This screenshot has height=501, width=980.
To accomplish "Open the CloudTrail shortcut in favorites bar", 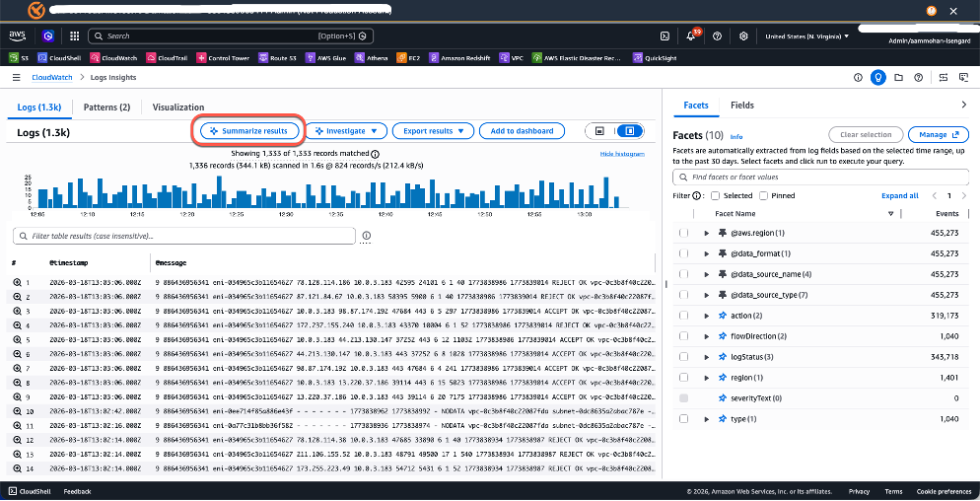I will tap(167, 58).
